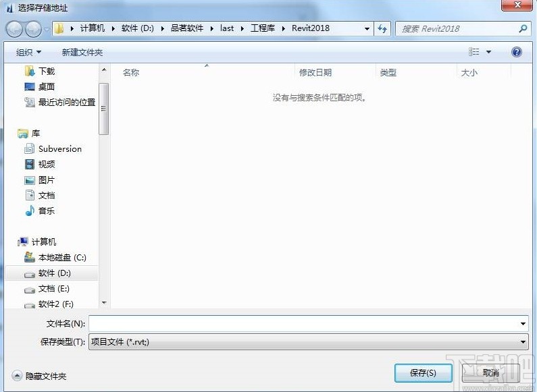Select Revit2018 in the address path
The width and height of the screenshot is (537, 392).
(x=311, y=28)
